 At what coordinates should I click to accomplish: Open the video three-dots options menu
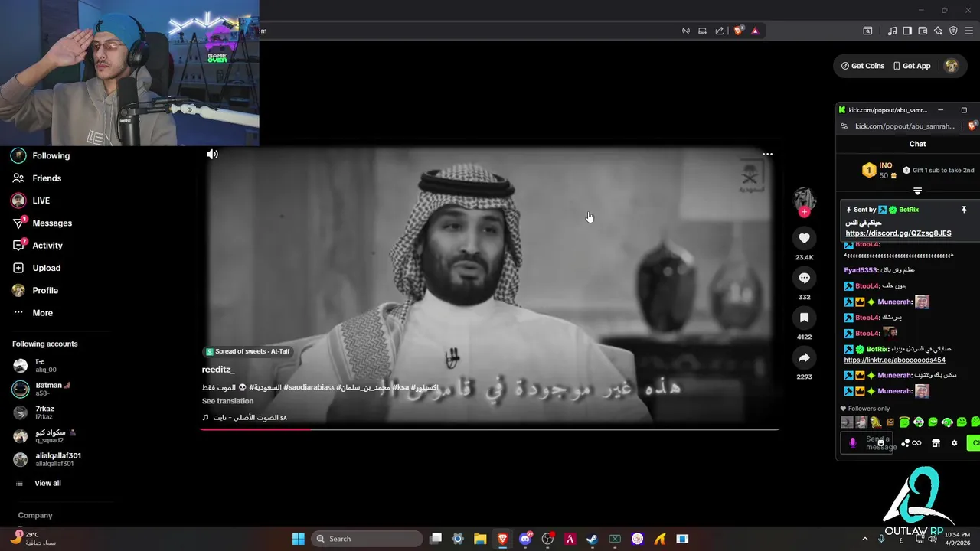[767, 154]
